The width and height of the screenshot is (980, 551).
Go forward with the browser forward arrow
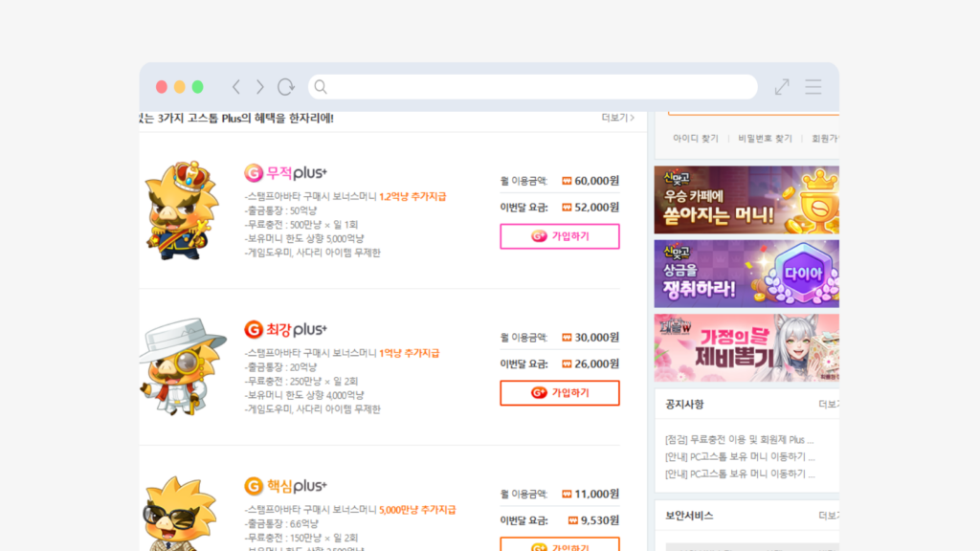(x=260, y=87)
